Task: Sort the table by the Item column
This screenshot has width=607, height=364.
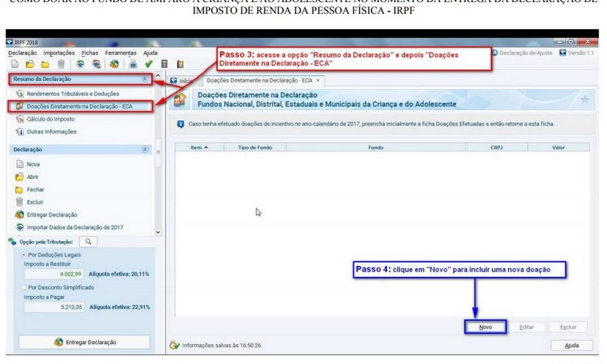Action: [x=199, y=147]
